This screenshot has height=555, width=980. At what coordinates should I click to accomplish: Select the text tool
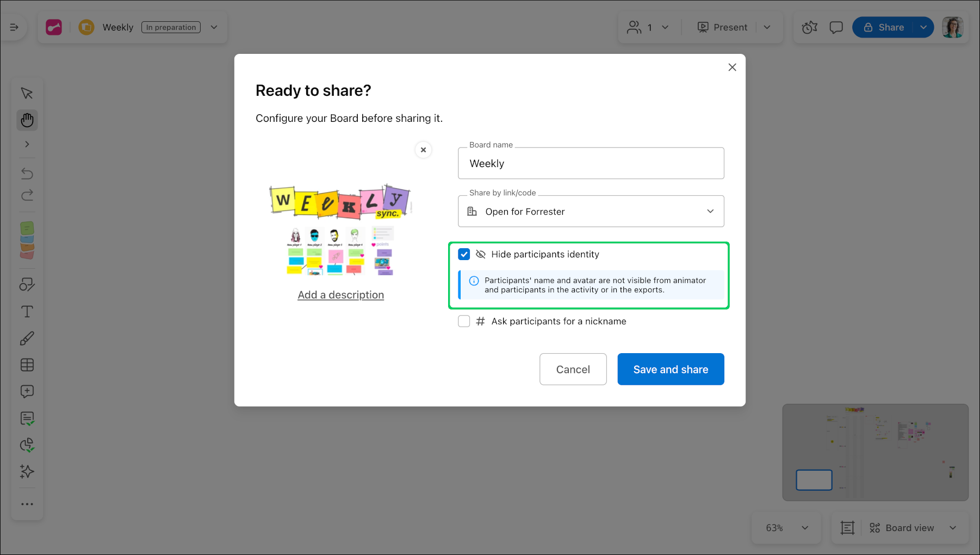[27, 312]
